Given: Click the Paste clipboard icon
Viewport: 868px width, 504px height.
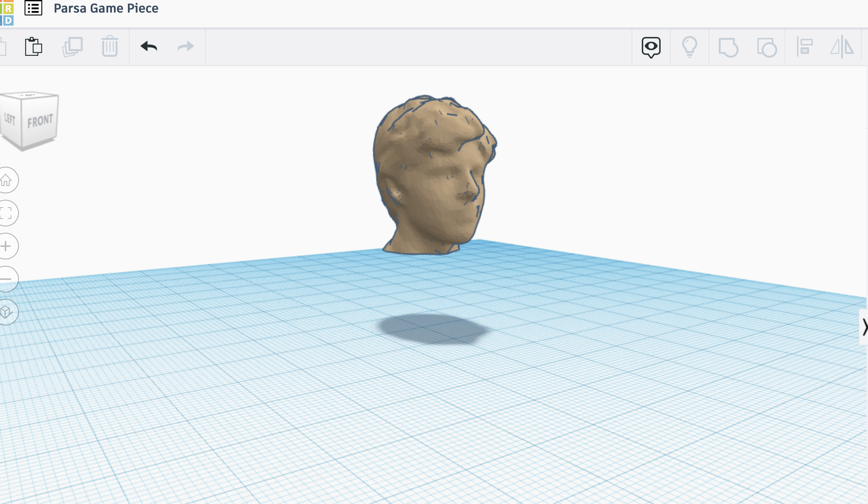Looking at the screenshot, I should 33,47.
